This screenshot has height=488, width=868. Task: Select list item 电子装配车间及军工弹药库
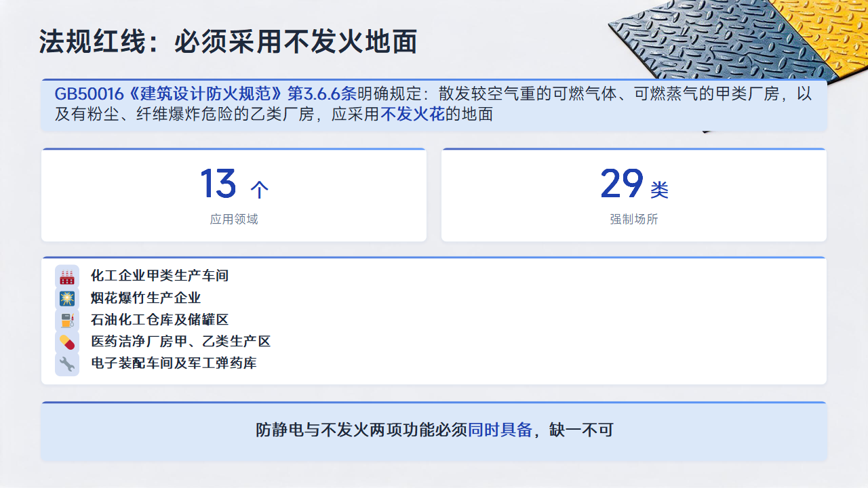(x=174, y=364)
